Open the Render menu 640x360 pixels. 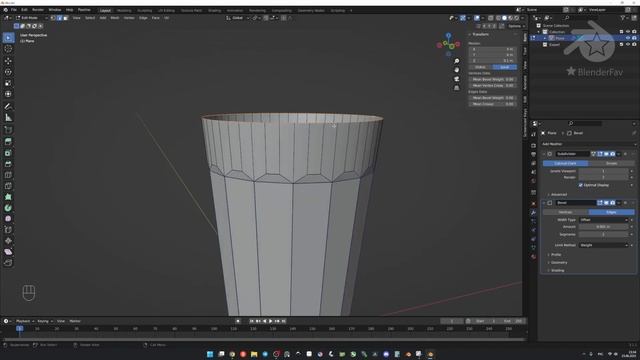coord(38,9)
